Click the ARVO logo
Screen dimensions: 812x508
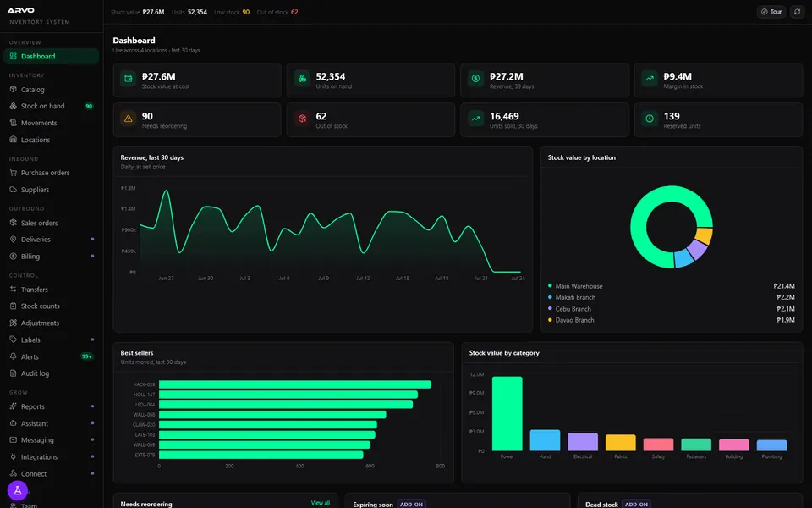pos(20,10)
